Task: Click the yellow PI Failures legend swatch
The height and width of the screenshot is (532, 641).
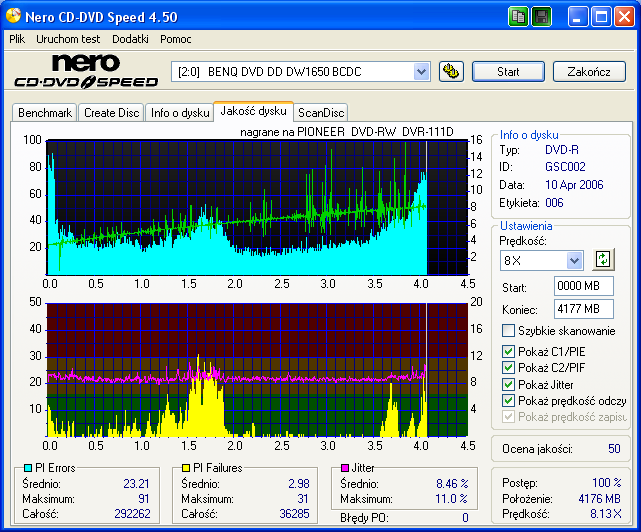Action: pyautogui.click(x=186, y=468)
